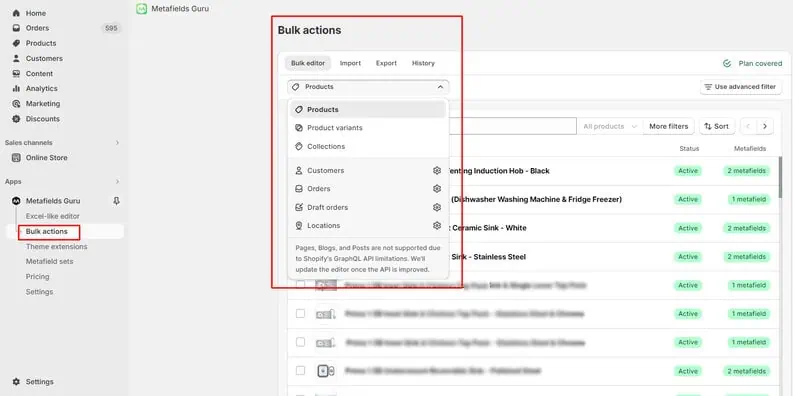Open Bulk actions in sidebar
This screenshot has height=396, width=793.
coord(47,232)
